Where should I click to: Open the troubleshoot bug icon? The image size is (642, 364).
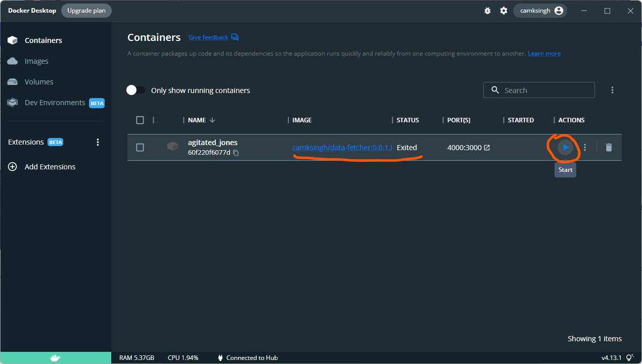[487, 11]
